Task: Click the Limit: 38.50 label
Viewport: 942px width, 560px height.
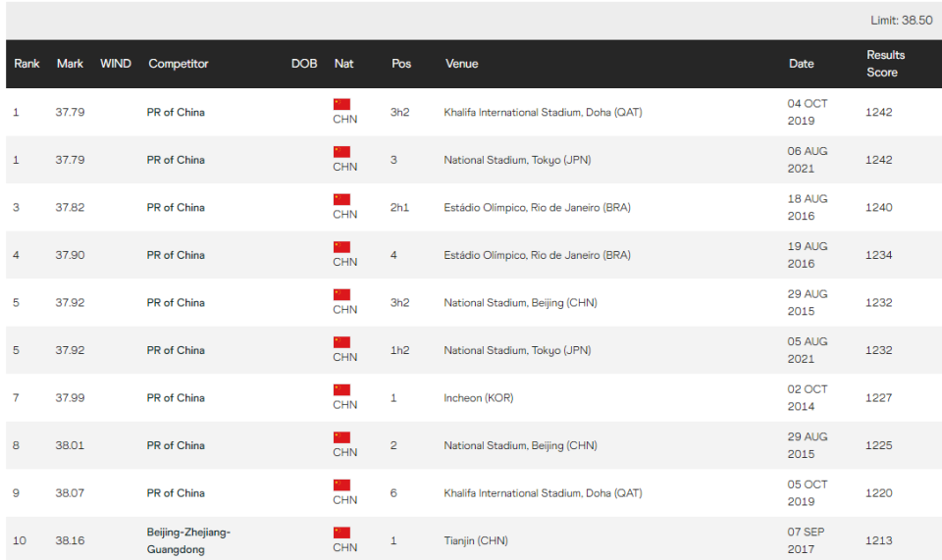Action: [x=901, y=21]
